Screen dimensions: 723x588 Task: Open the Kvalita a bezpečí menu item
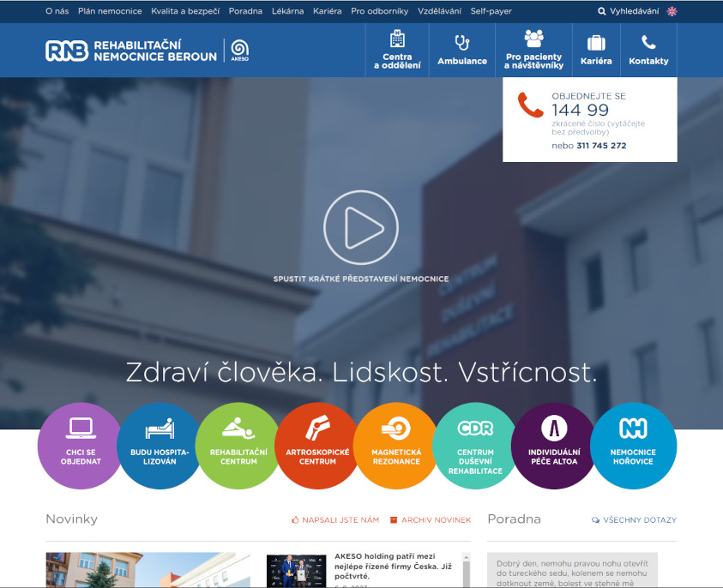pos(185,11)
